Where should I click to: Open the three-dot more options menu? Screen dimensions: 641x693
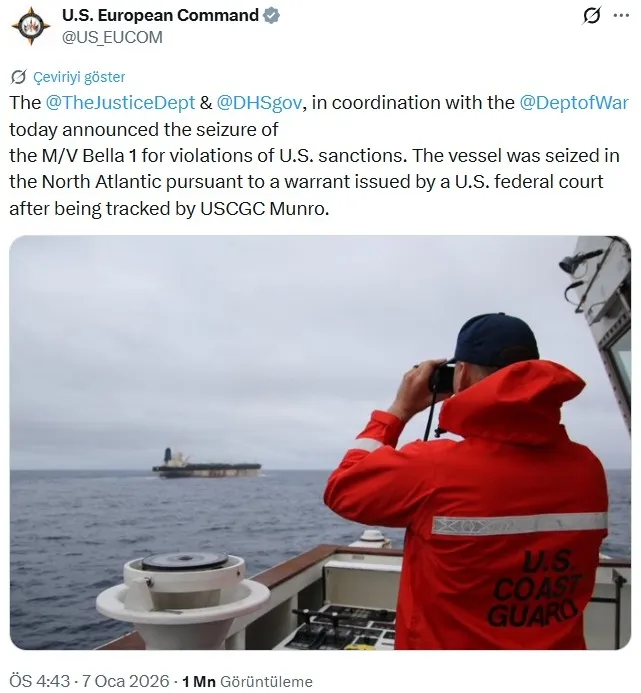[x=621, y=16]
